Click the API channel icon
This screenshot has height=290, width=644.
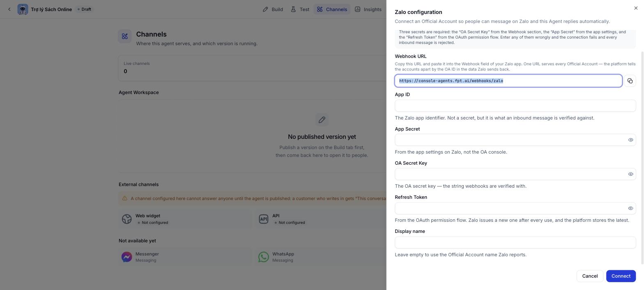pos(263,219)
